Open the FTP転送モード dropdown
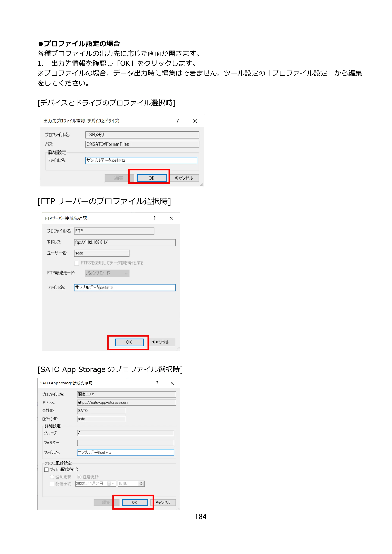The width and height of the screenshot is (392, 554). (107, 273)
